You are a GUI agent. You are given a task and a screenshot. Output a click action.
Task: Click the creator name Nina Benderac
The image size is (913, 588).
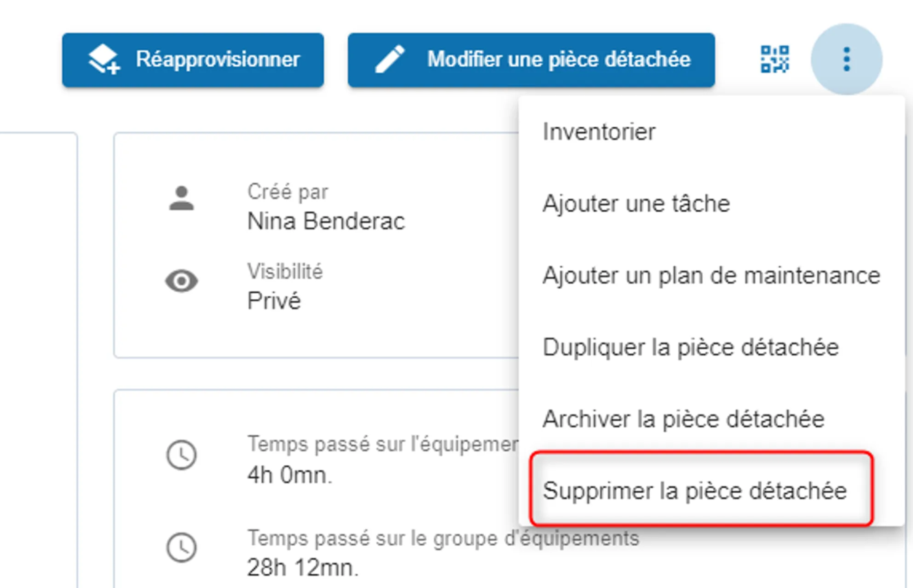(x=326, y=221)
